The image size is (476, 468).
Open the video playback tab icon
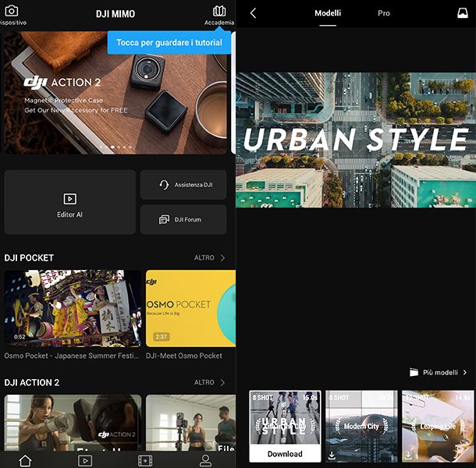(85, 461)
